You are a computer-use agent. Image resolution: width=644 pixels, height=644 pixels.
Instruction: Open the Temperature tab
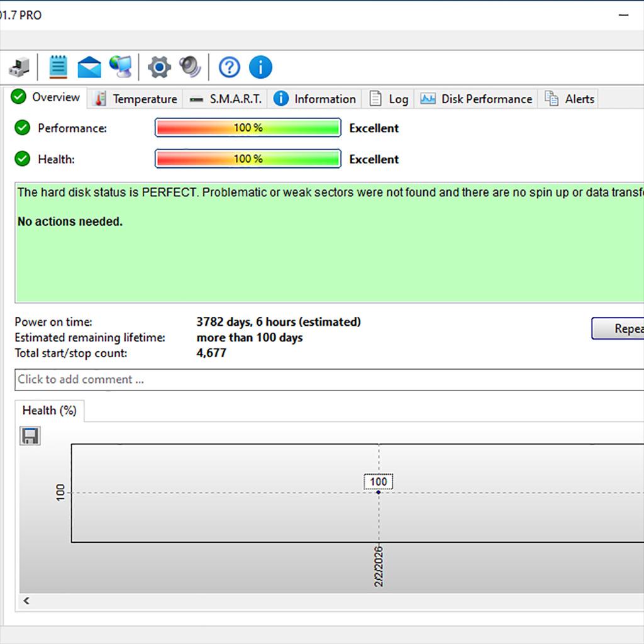coord(136,99)
